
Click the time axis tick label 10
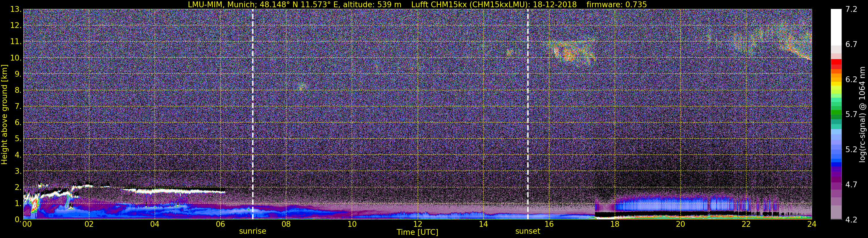[352, 224]
